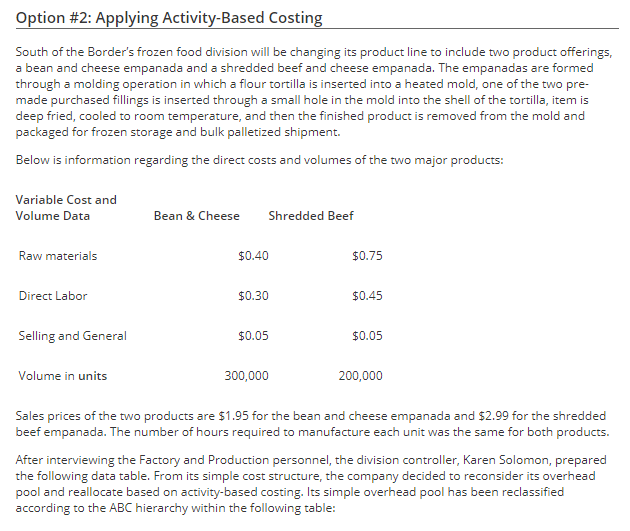Click the sentence starting Below is information

click(x=260, y=160)
